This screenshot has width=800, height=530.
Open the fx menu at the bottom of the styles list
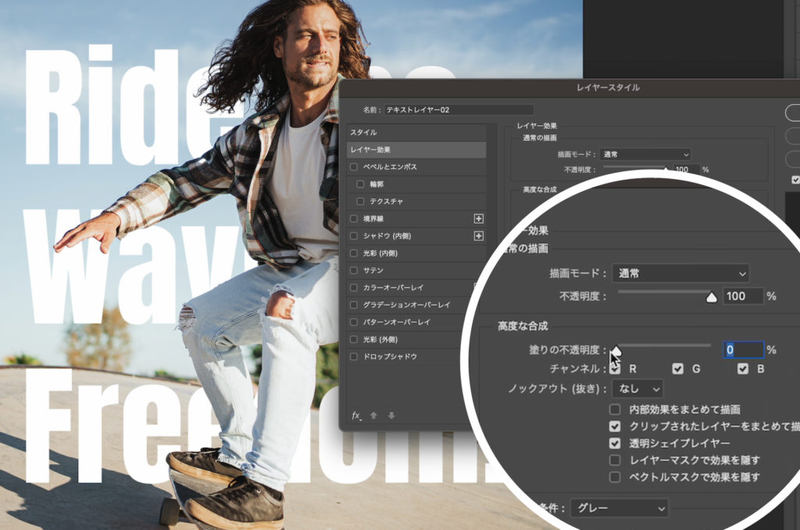pos(356,416)
